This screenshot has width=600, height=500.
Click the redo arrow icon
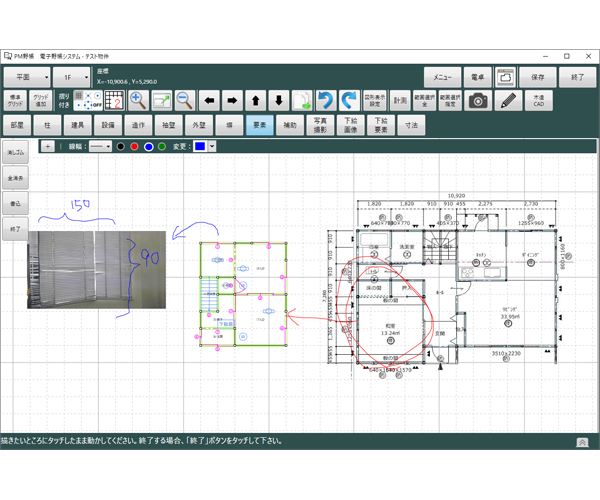click(348, 100)
